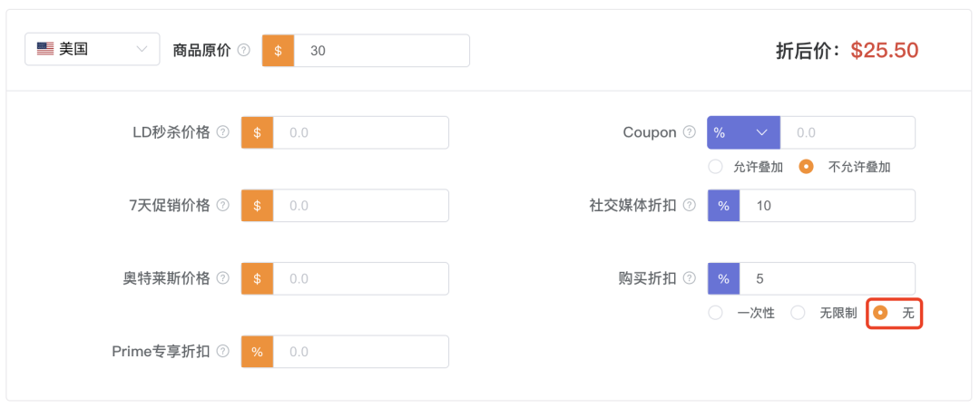Screen dimensions: 980x408
Task: Click help icon beside 奥特莱斯价格
Action: [222, 278]
